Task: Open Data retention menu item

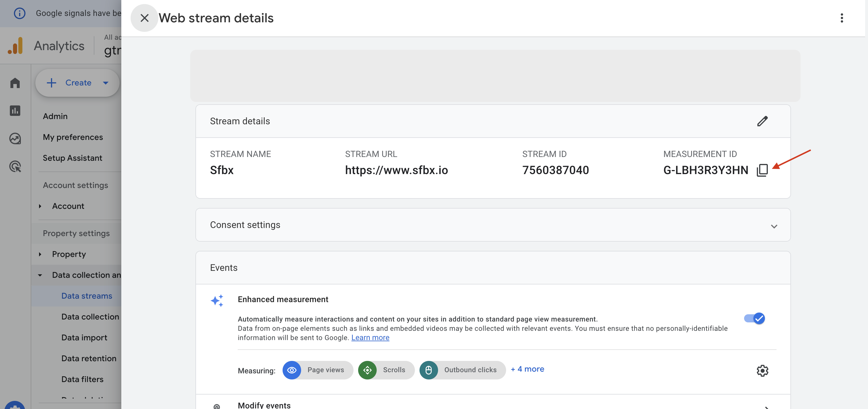Action: point(89,358)
